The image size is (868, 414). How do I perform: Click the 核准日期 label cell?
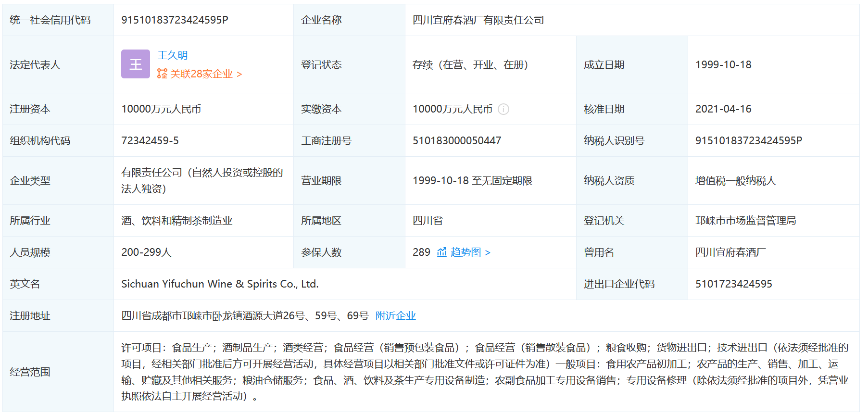click(x=632, y=109)
